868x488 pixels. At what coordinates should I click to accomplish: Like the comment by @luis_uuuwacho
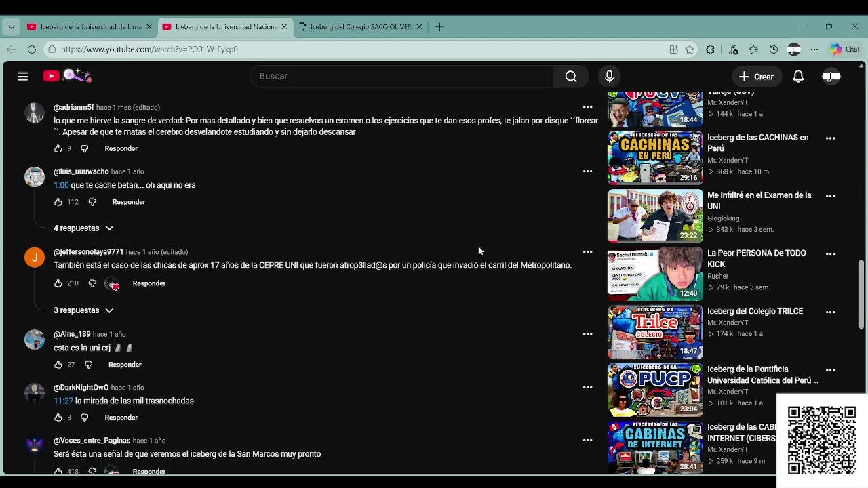click(x=58, y=202)
